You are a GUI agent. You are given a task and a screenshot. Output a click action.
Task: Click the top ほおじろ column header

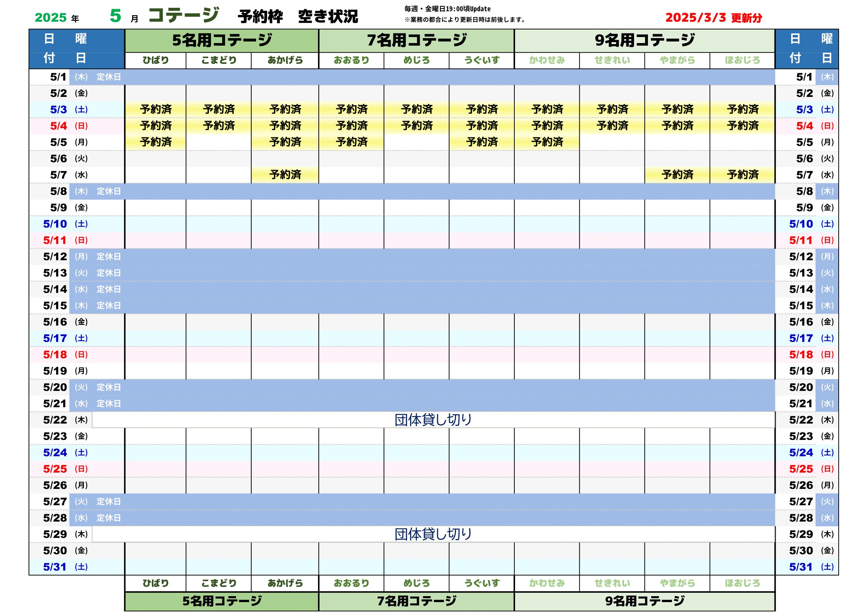pos(743,61)
